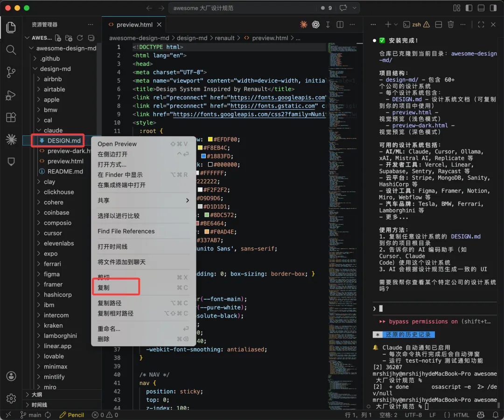504x420 pixels.
Task: Go back with the navigation arrow
Action: [x=149, y=8]
